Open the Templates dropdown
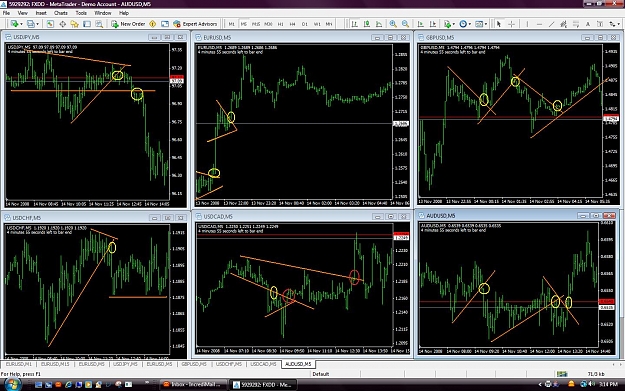 pos(482,24)
